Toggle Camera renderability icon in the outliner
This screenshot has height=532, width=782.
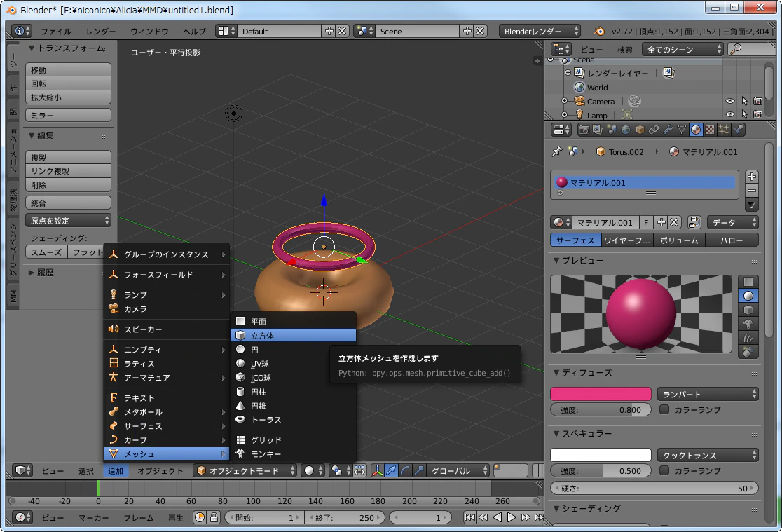[x=757, y=101]
